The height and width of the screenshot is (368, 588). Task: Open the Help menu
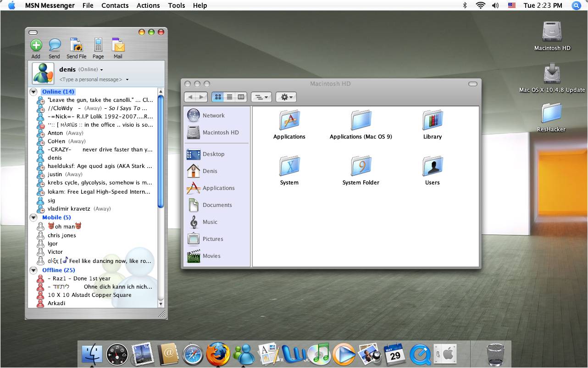[x=200, y=6]
